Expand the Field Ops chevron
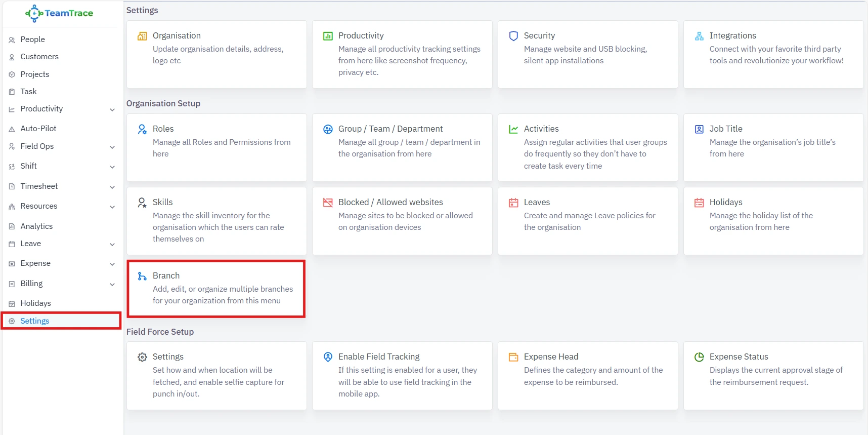868x435 pixels. pyautogui.click(x=112, y=147)
